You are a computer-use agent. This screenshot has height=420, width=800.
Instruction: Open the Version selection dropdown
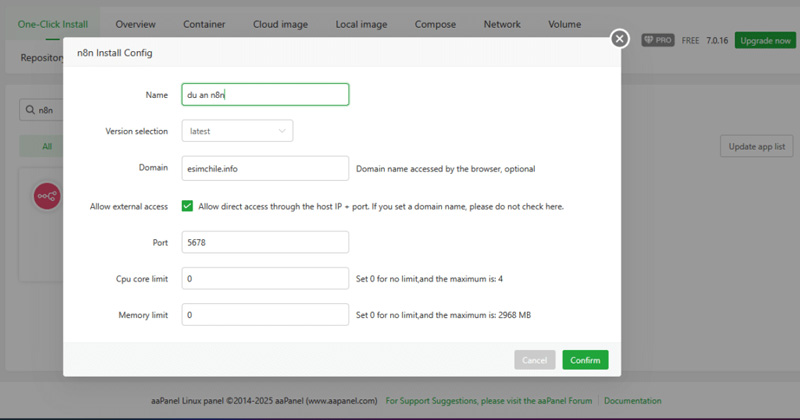pyautogui.click(x=237, y=131)
